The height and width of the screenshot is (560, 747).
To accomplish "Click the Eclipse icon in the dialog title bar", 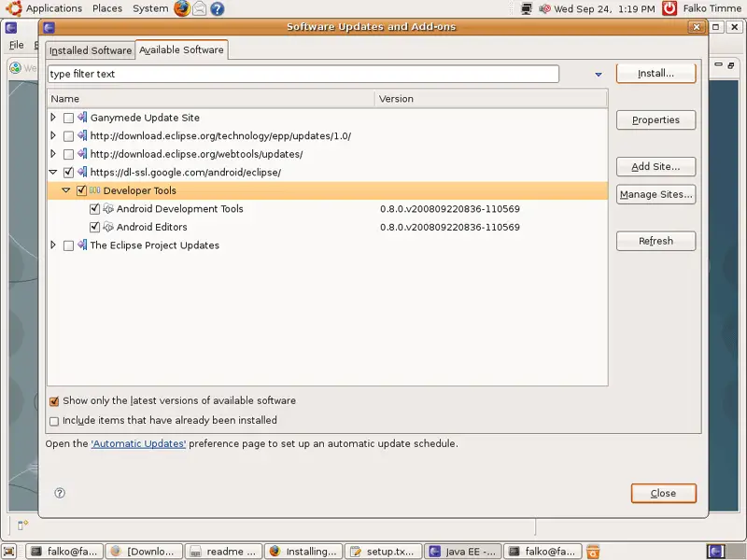I will tap(49, 27).
